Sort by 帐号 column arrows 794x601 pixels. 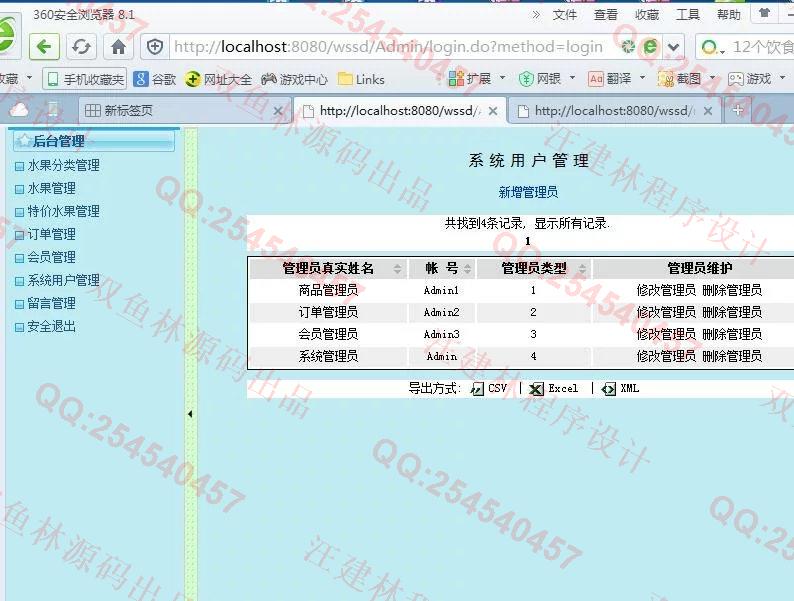pyautogui.click(x=467, y=269)
